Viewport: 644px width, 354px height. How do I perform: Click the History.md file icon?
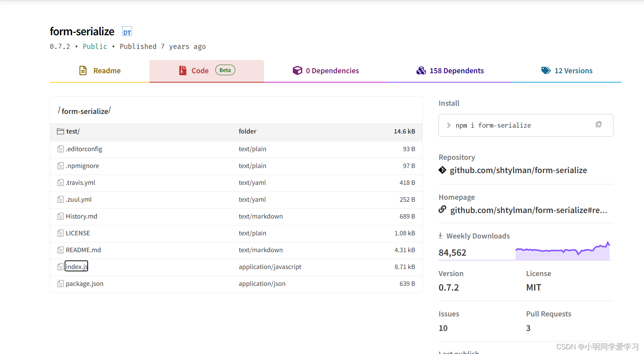click(x=60, y=217)
